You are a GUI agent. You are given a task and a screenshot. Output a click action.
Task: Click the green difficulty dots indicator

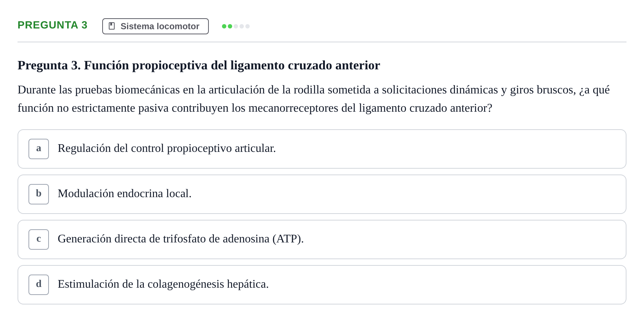236,26
